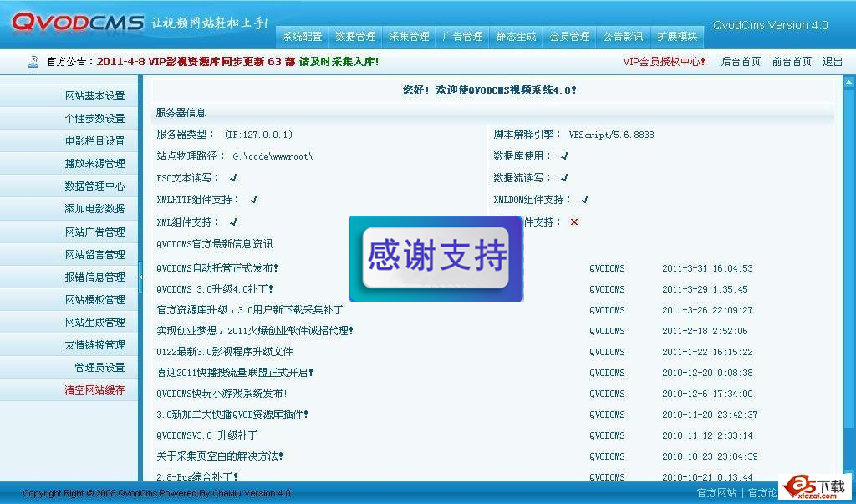856x504 pixels.
Task: Click FSO文本读写 check mark
Action: click(233, 177)
